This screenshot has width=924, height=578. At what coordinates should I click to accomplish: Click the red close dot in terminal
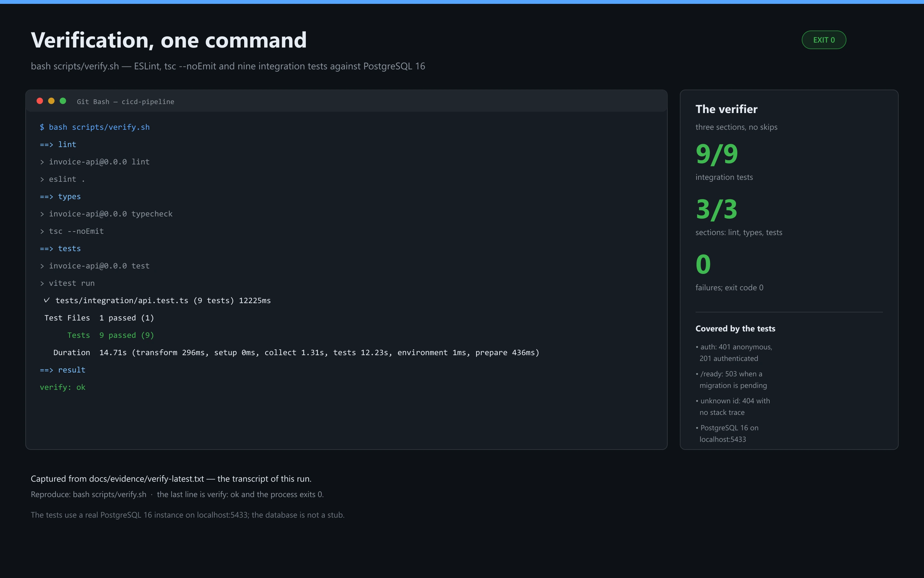(40, 101)
